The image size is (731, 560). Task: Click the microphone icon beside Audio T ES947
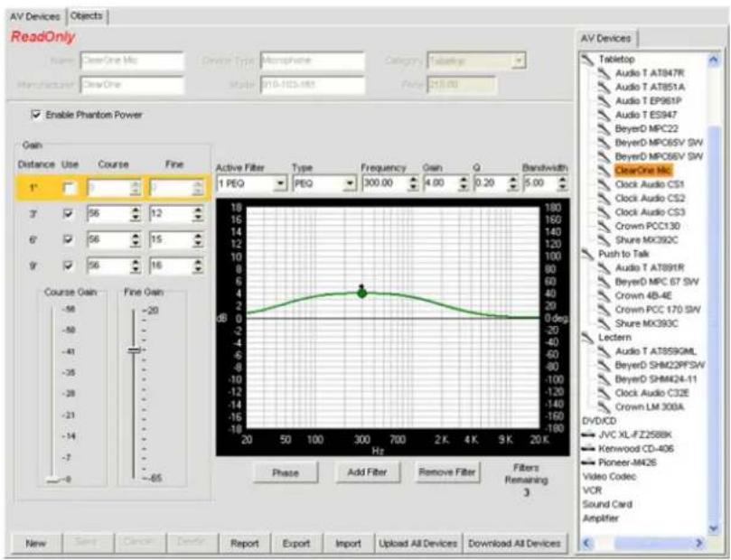(x=604, y=115)
